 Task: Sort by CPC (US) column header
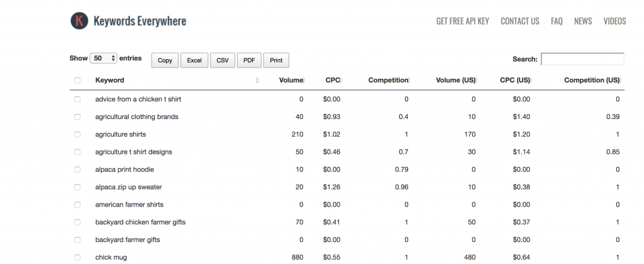(515, 80)
